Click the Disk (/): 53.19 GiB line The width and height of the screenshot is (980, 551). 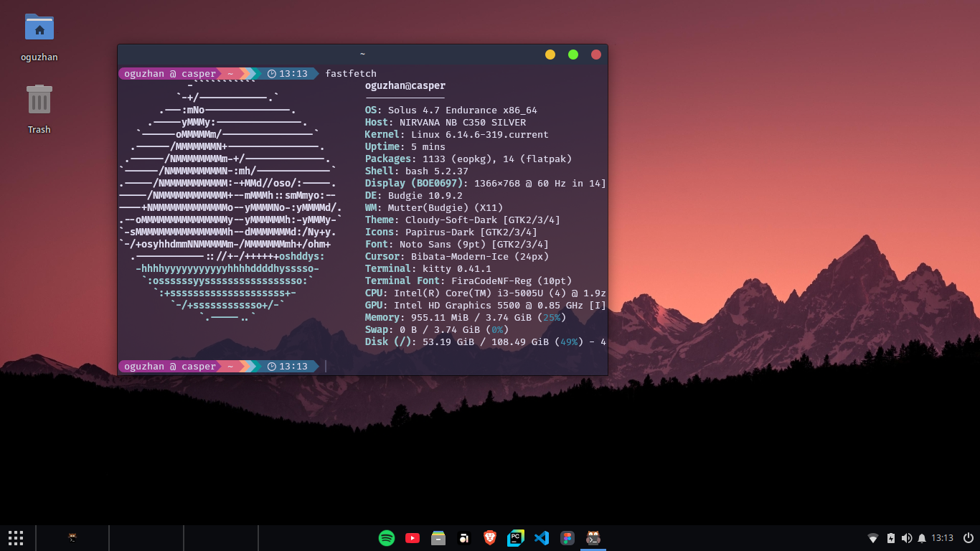coord(485,342)
